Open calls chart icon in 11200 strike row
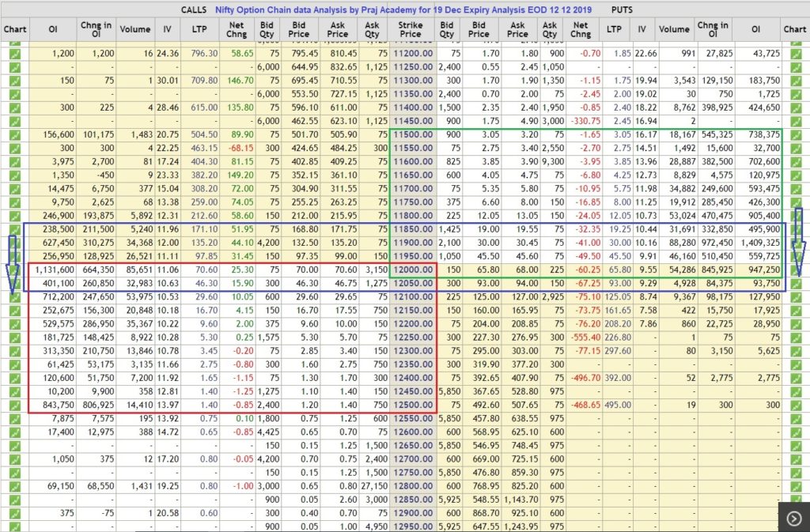Screen dimensions: 810x532 point(14,53)
